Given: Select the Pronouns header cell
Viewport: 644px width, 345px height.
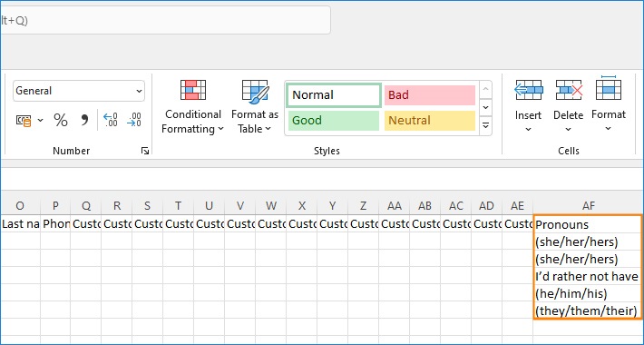Looking at the screenshot, I should (588, 224).
